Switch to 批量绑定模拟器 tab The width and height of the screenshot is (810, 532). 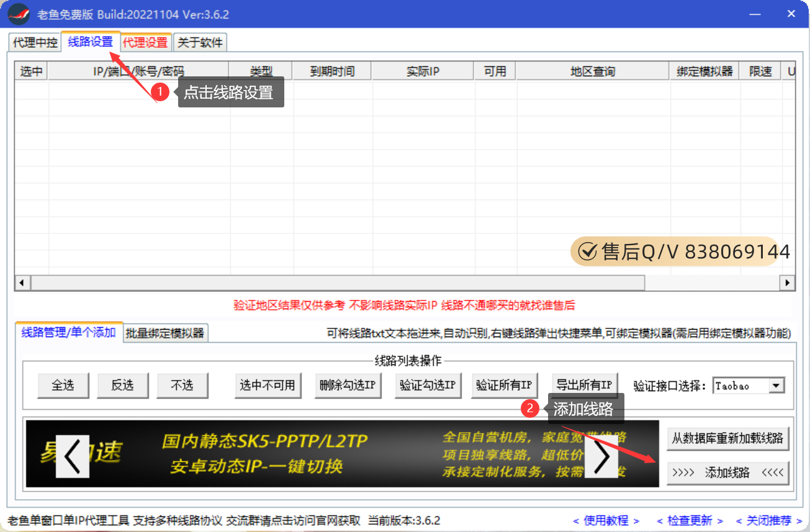[164, 333]
